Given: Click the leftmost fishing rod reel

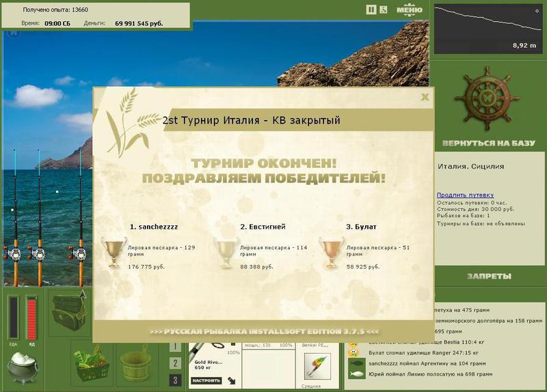Looking at the screenshot, I should coord(12,253).
